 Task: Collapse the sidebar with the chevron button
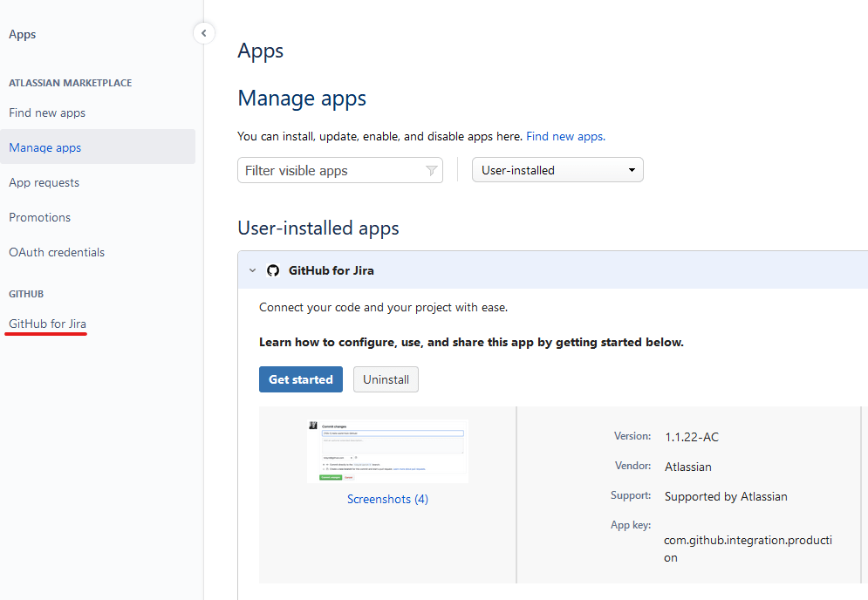pyautogui.click(x=203, y=33)
